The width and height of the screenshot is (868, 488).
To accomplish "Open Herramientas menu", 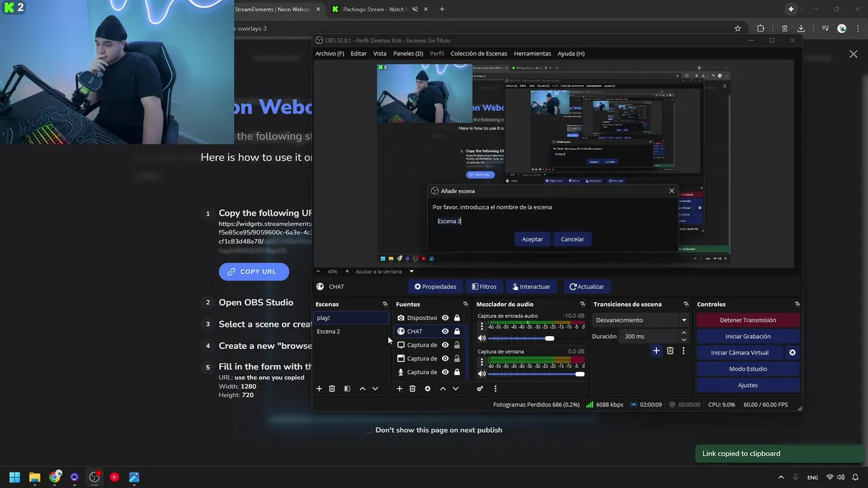I will (x=532, y=54).
